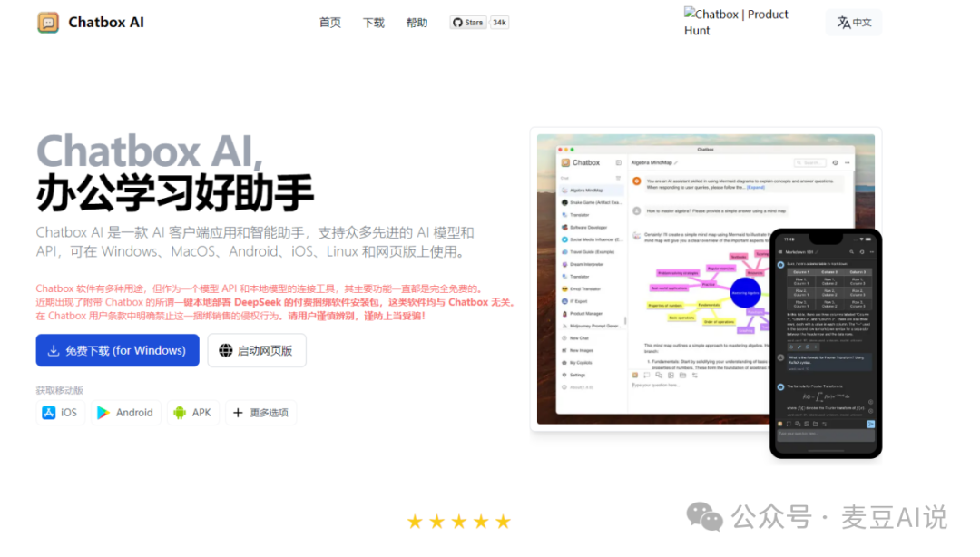The width and height of the screenshot is (980, 557).
Task: Click 免费下载 (for Windows) button
Action: (x=117, y=350)
